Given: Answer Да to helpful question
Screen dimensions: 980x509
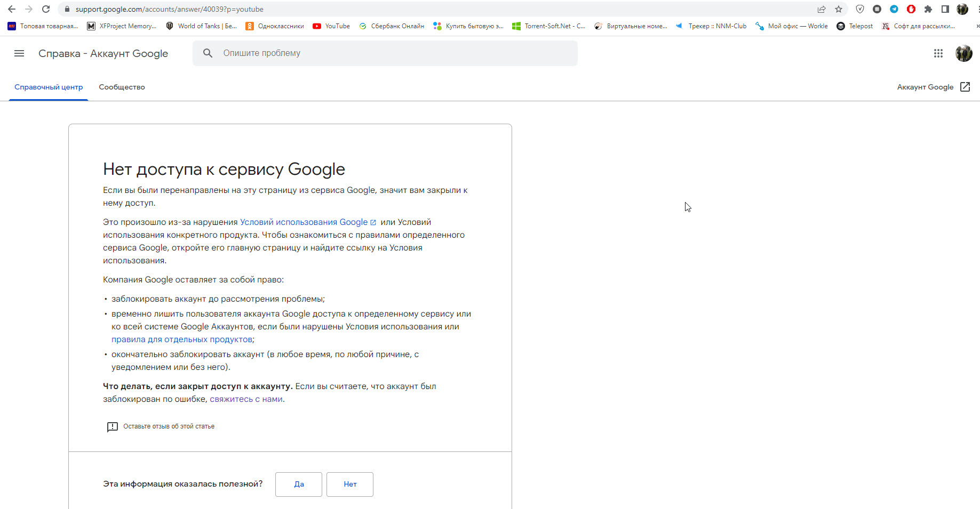Looking at the screenshot, I should 299,484.
